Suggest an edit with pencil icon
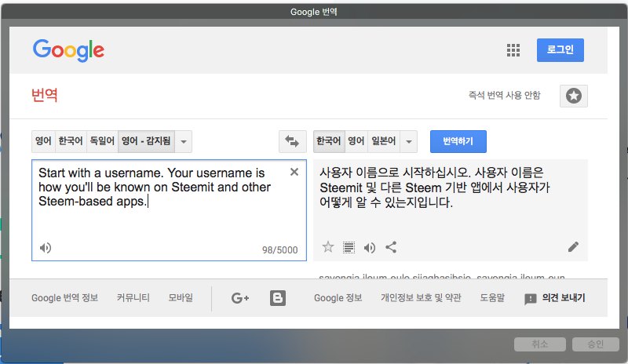 (x=573, y=247)
